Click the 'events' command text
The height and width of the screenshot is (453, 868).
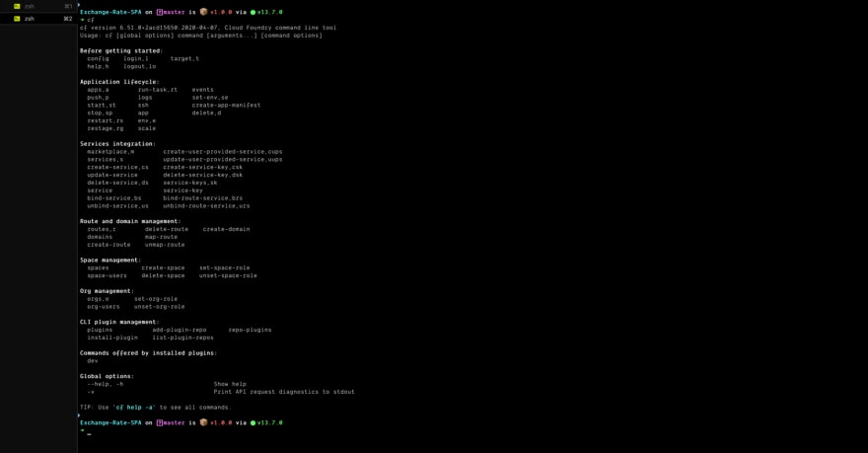pos(202,89)
